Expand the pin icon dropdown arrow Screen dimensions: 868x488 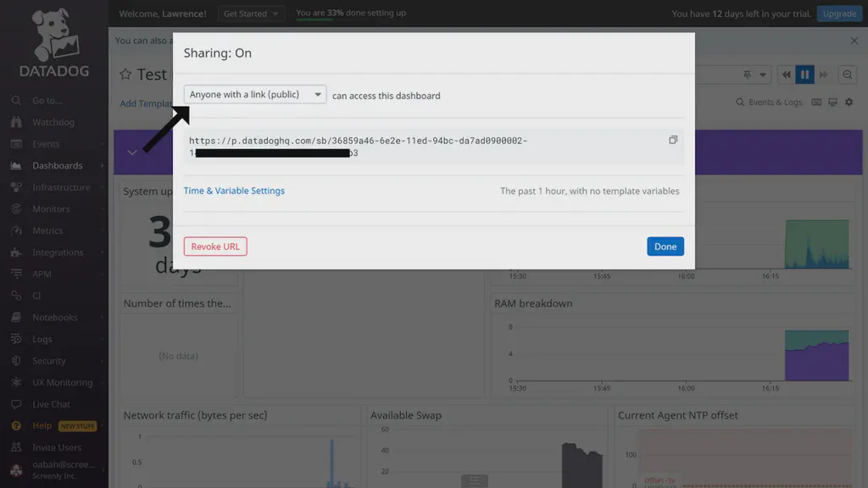click(761, 75)
